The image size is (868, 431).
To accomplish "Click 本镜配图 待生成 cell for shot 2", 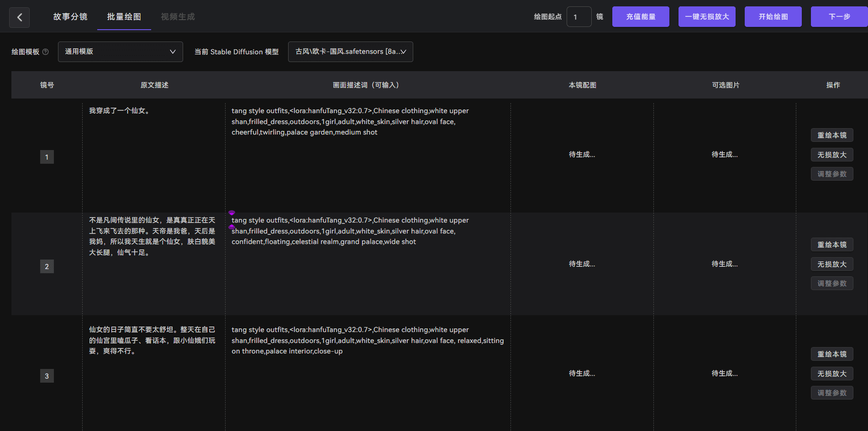I will [x=582, y=264].
